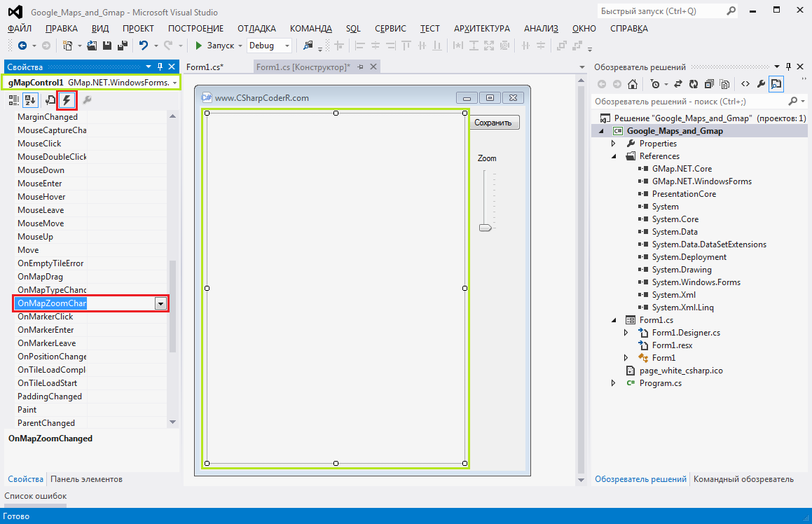Toggle Show All Files in Solution Explorer
812x524 pixels.
tap(724, 83)
